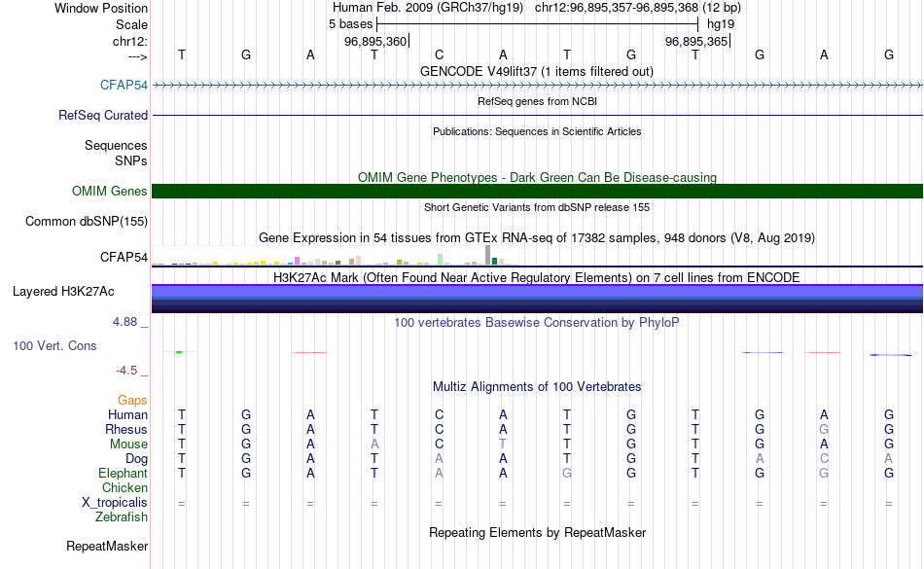The image size is (924, 569).
Task: Click the Human Feb. 2009 (GRCh37/hg19) assembly text
Action: (x=427, y=8)
